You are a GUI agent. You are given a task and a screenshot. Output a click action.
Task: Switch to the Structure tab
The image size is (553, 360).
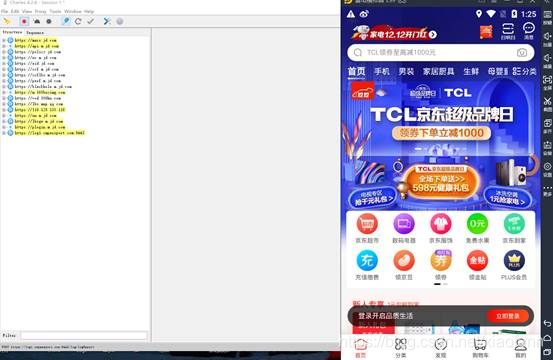point(12,32)
